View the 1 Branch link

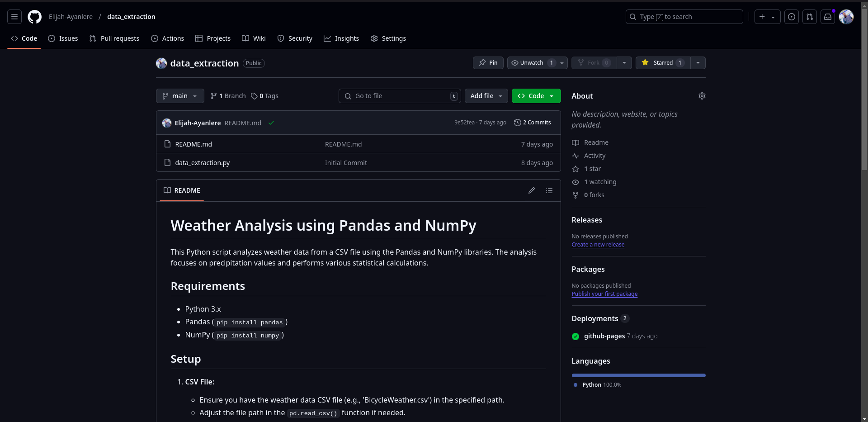[x=228, y=96]
